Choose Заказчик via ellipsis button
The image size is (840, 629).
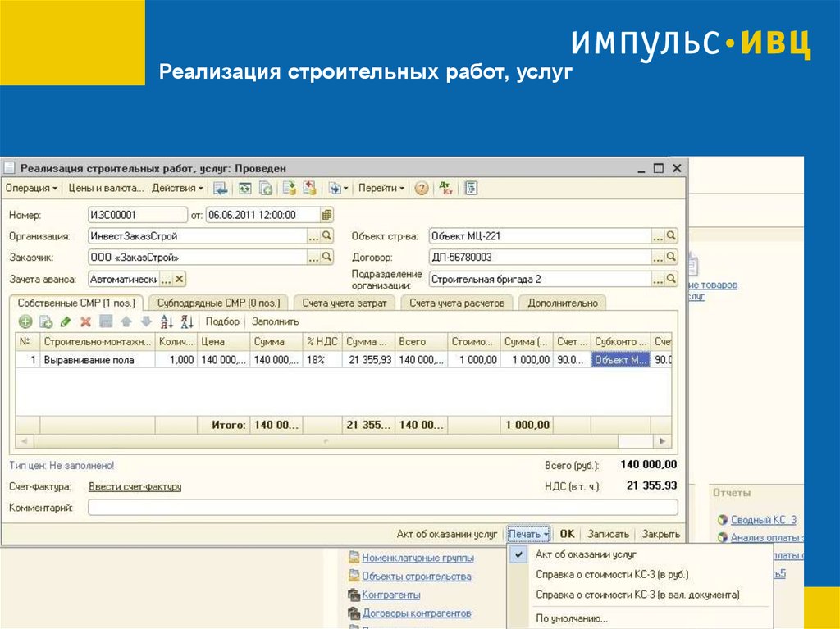coord(313,258)
